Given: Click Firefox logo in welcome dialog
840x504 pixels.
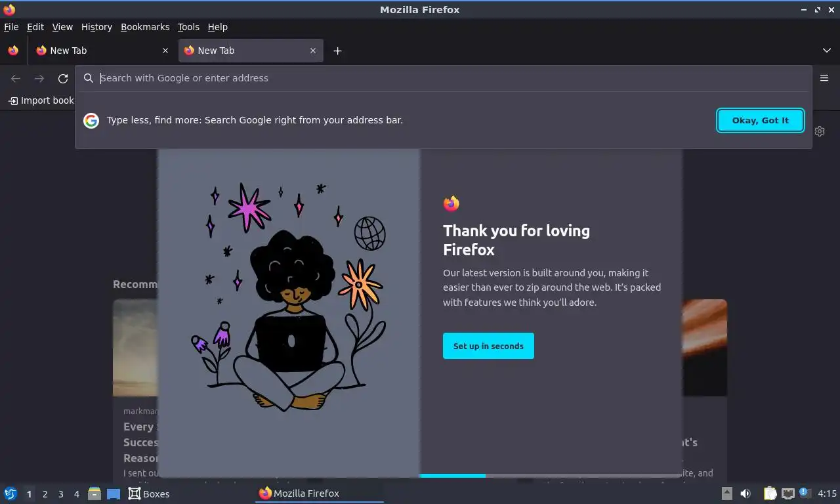Looking at the screenshot, I should (451, 203).
